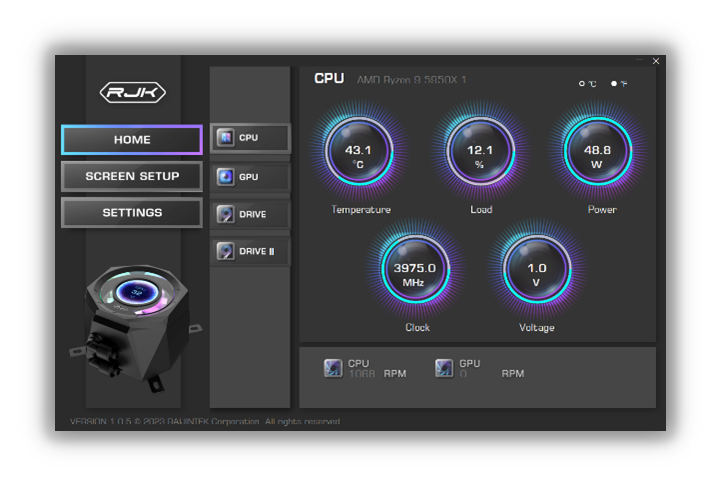Click the RJK logo icon
This screenshot has width=721, height=486.
[x=132, y=93]
